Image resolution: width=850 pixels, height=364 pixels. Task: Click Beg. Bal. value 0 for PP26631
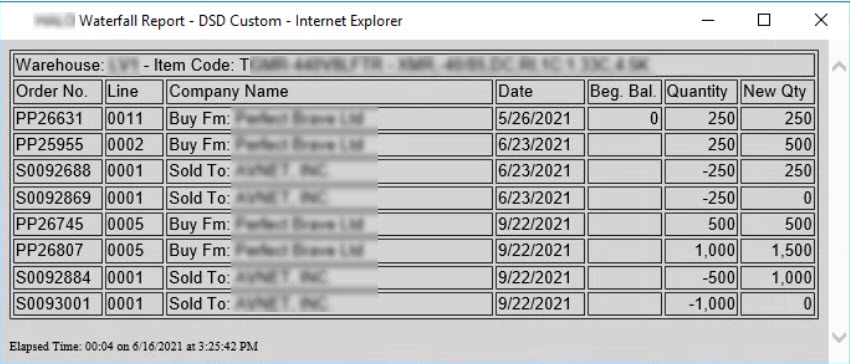click(x=624, y=118)
